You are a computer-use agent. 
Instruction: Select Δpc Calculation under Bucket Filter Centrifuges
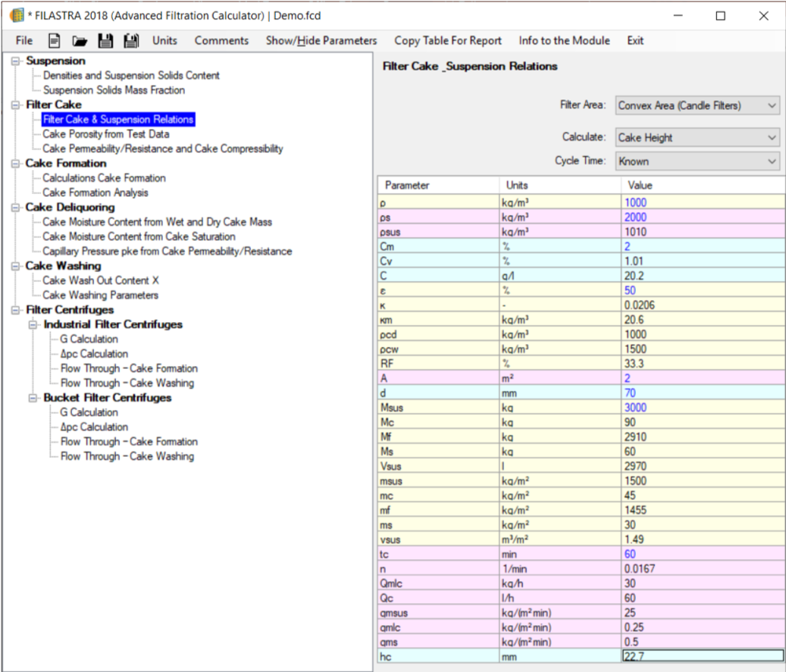tap(94, 427)
